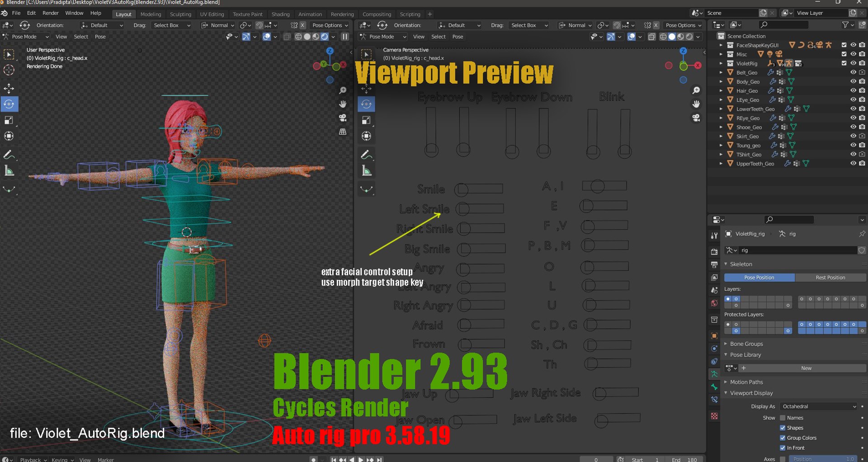
Task: Disable the Shapes checkbox
Action: [783, 428]
